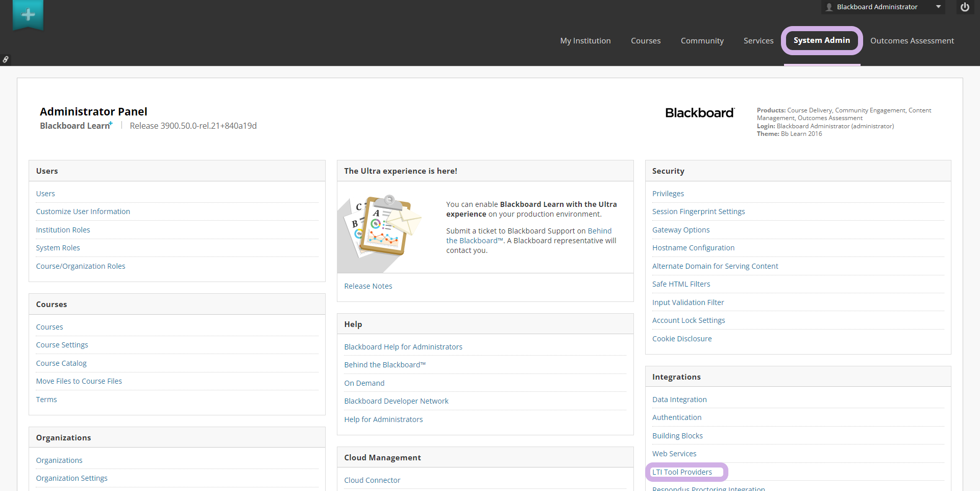The height and width of the screenshot is (491, 980).
Task: Click the Security panel heading
Action: point(669,171)
